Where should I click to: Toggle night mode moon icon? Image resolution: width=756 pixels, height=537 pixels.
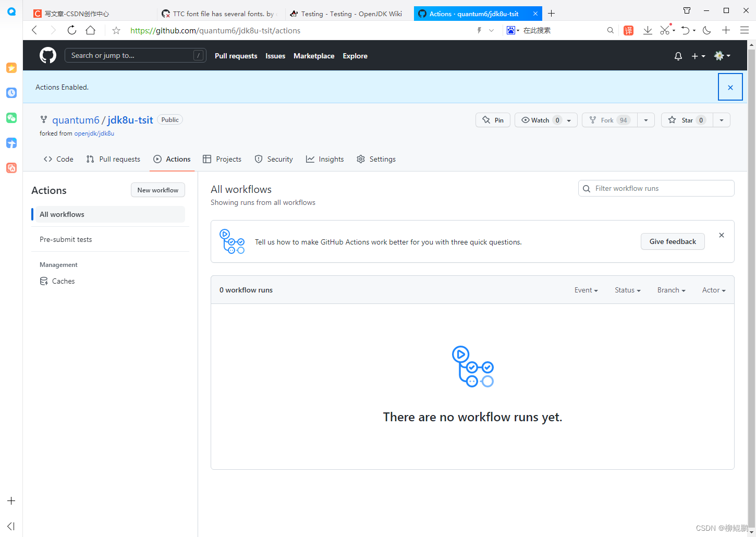[707, 30]
